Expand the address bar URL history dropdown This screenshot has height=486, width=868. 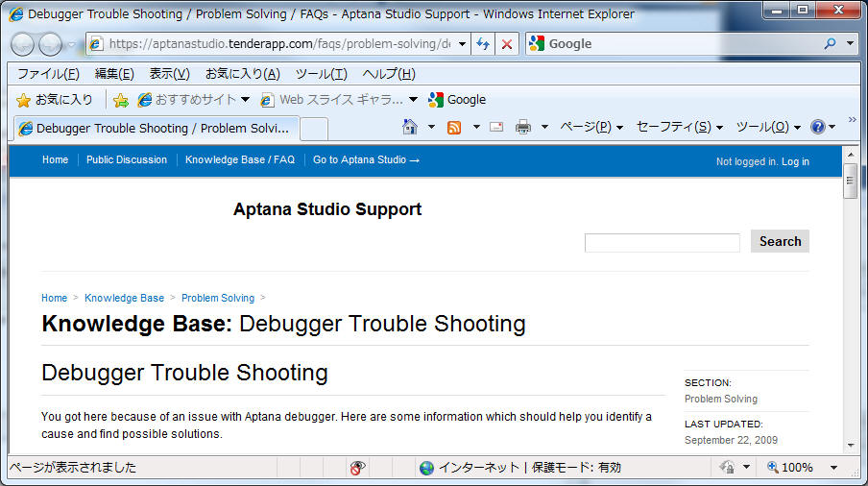[x=463, y=44]
